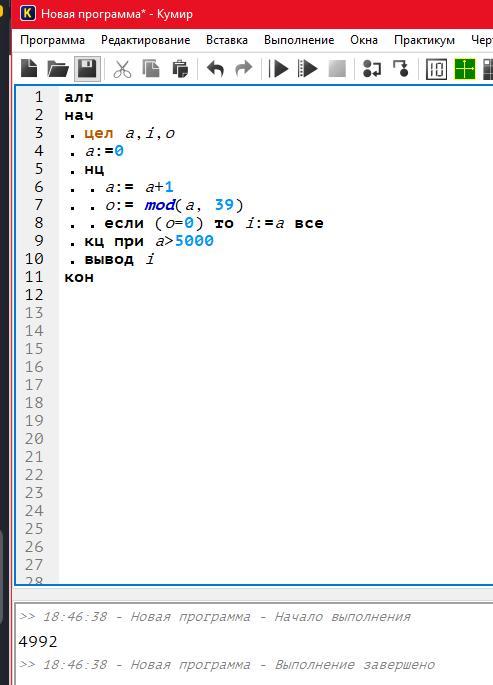Toggle the green grid window icon

tap(465, 69)
